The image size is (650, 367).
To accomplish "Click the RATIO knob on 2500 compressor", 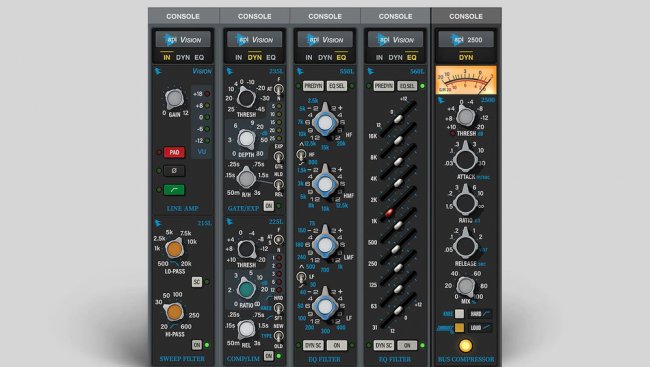I will coord(465,202).
